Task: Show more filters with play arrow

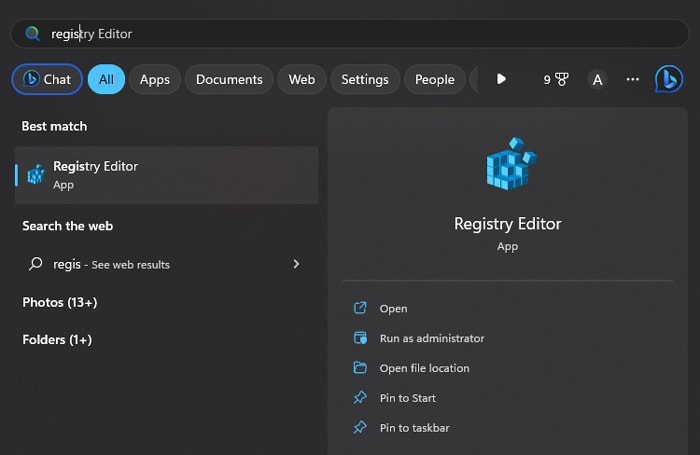Action: pyautogui.click(x=501, y=79)
